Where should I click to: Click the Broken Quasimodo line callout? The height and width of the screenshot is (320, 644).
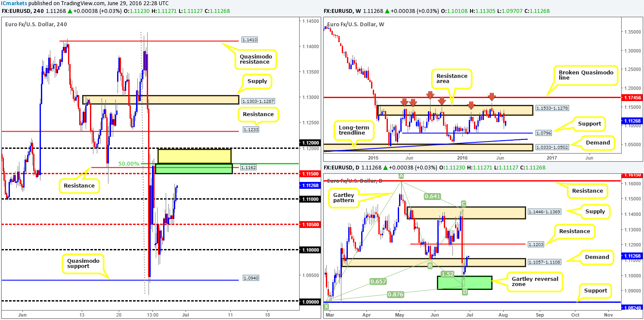(586, 75)
